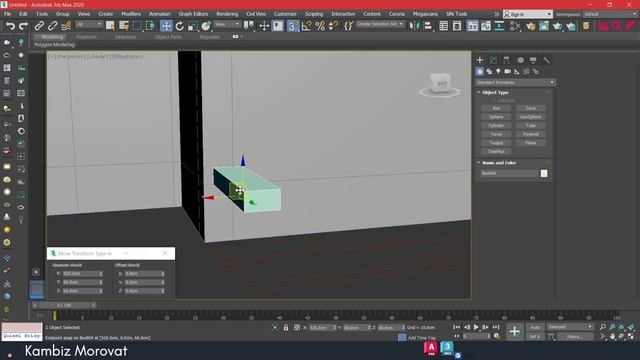
Task: Open the object color swatch
Action: point(544,173)
